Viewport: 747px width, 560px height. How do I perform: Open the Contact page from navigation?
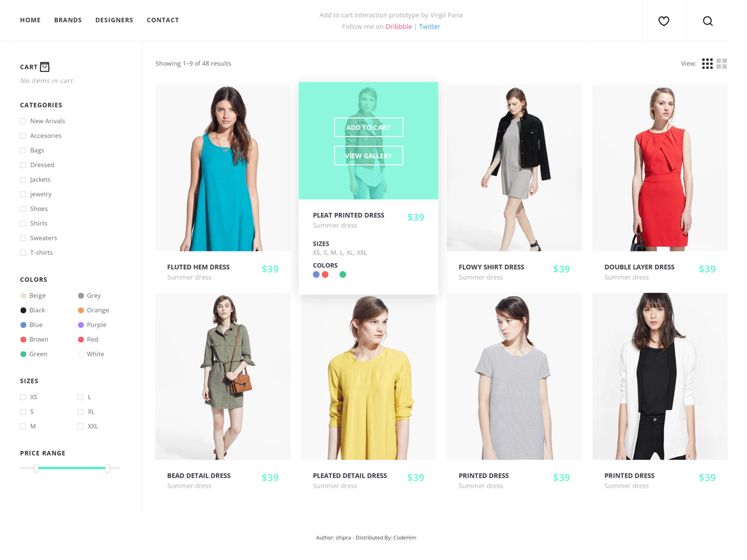pyautogui.click(x=163, y=20)
